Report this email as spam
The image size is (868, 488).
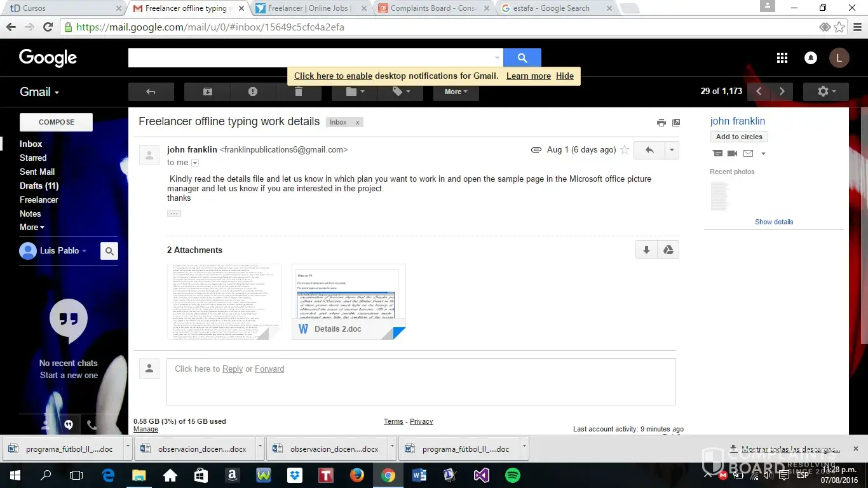[x=253, y=91]
